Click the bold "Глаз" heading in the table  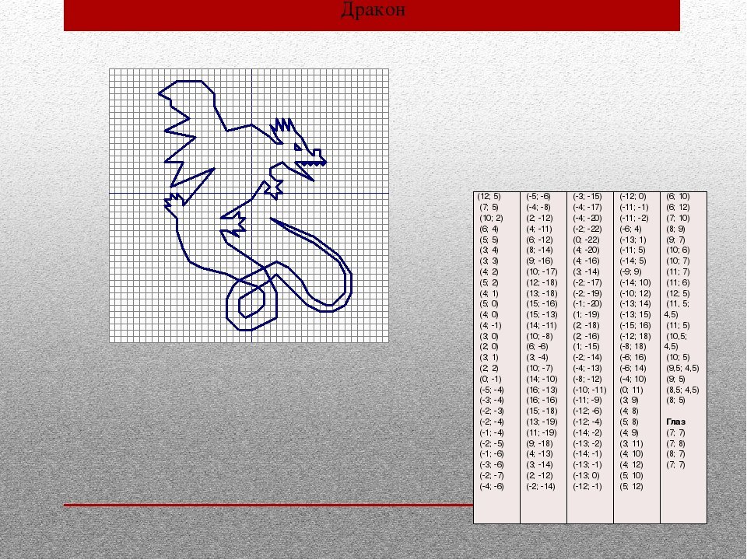[x=675, y=421]
